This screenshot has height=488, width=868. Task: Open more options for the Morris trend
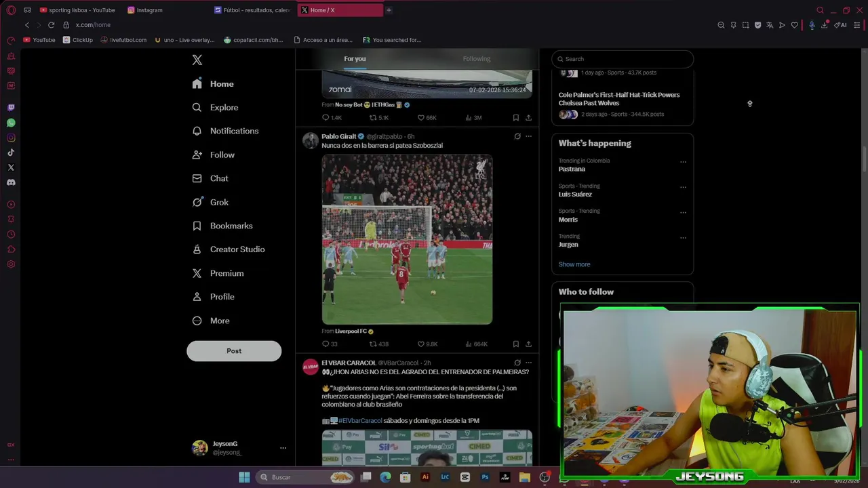[683, 212]
